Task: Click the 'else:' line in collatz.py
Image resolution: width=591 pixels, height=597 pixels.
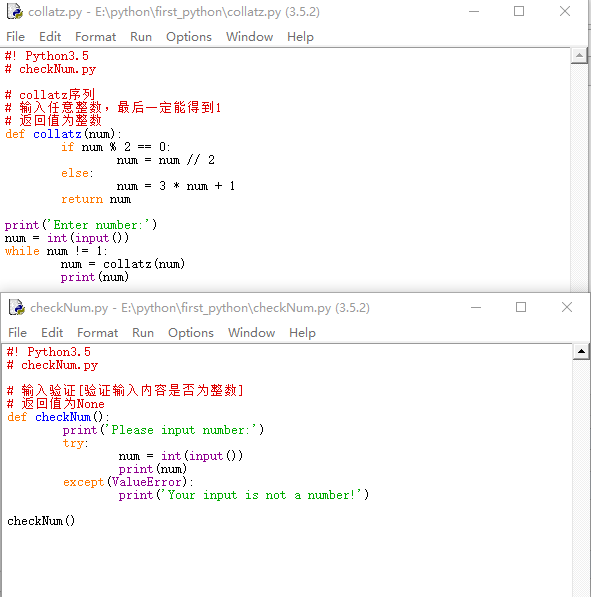Action: (77, 173)
